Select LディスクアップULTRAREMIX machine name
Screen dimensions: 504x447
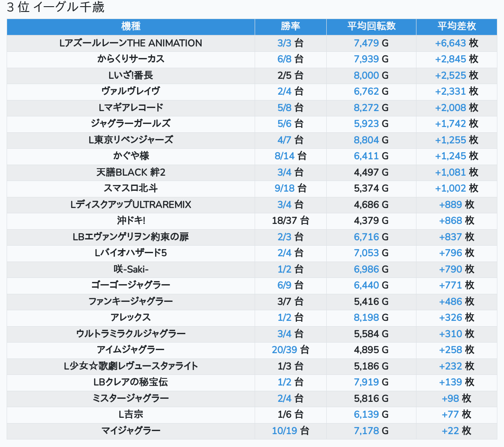[131, 204]
